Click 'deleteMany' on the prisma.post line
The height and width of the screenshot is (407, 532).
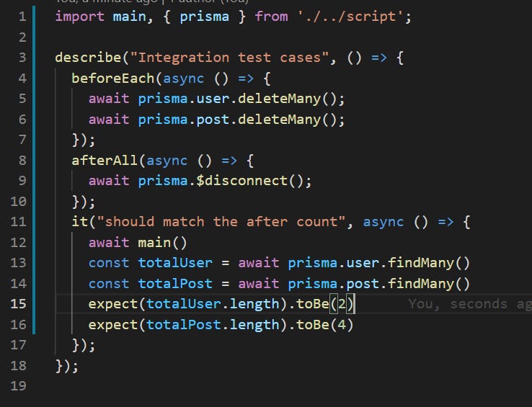(279, 120)
